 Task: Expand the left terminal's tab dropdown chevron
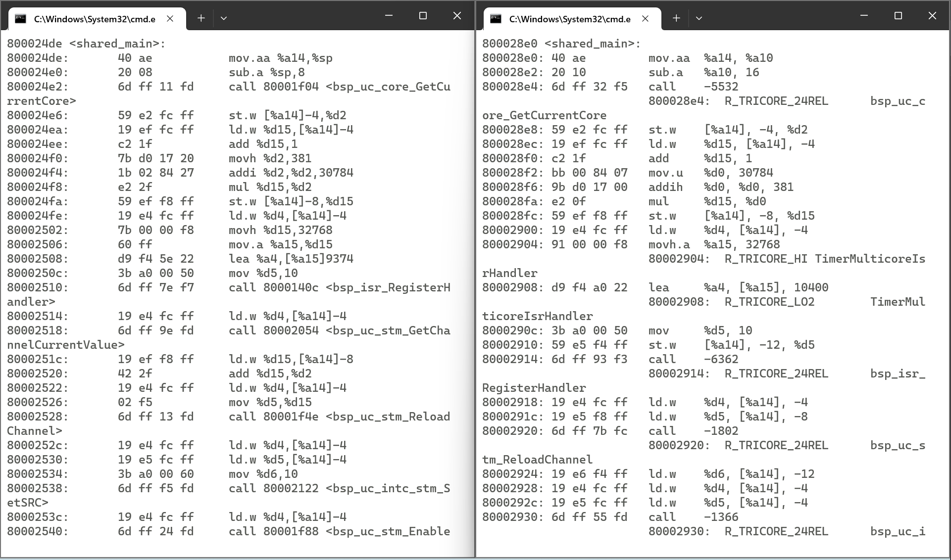tap(224, 18)
